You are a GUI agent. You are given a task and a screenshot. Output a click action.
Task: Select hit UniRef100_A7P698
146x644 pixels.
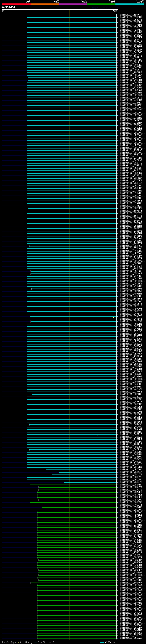coord(131,25)
